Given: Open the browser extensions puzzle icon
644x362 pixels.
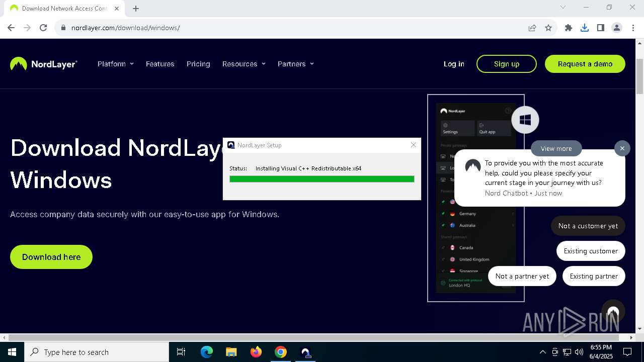Looking at the screenshot, I should click(x=569, y=28).
